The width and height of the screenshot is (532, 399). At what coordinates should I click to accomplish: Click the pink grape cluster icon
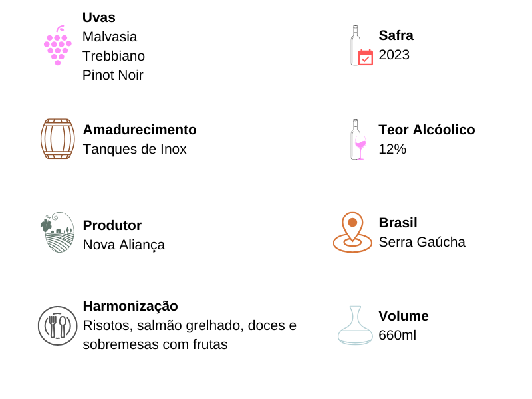[58, 45]
